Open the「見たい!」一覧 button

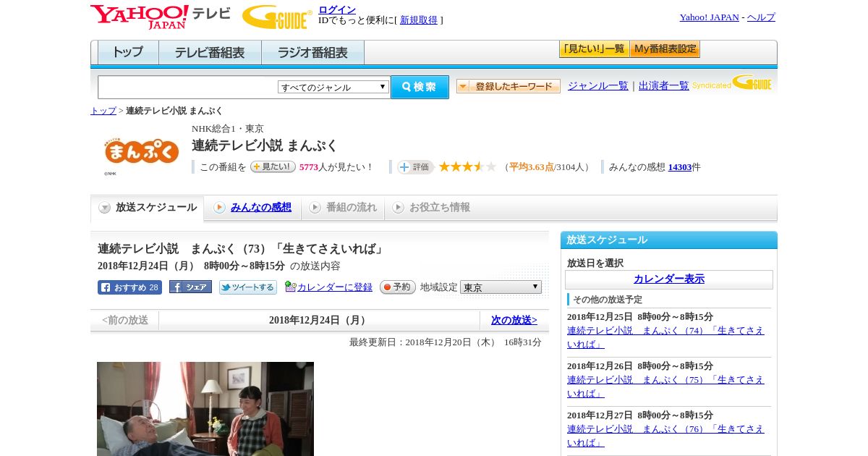(x=594, y=49)
